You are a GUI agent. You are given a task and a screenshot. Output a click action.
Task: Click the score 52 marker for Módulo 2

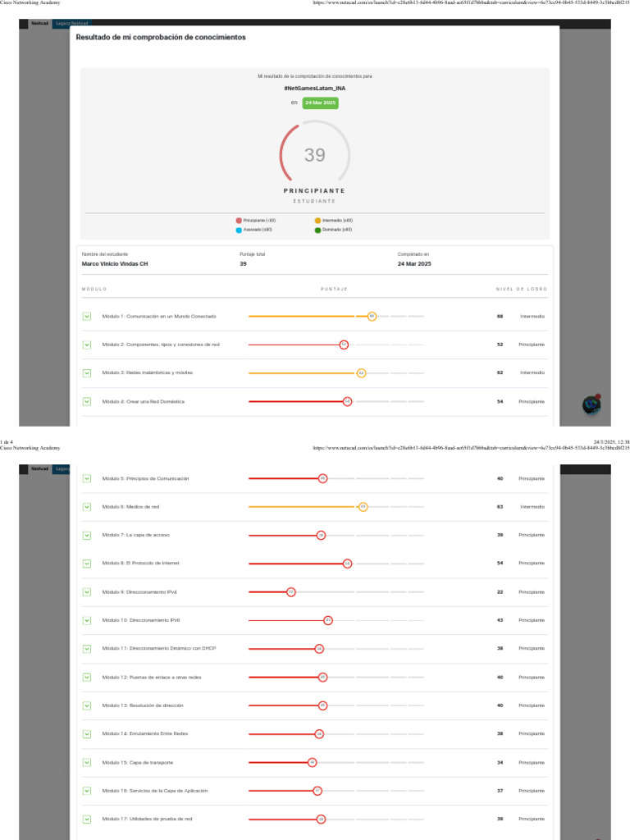tap(344, 345)
